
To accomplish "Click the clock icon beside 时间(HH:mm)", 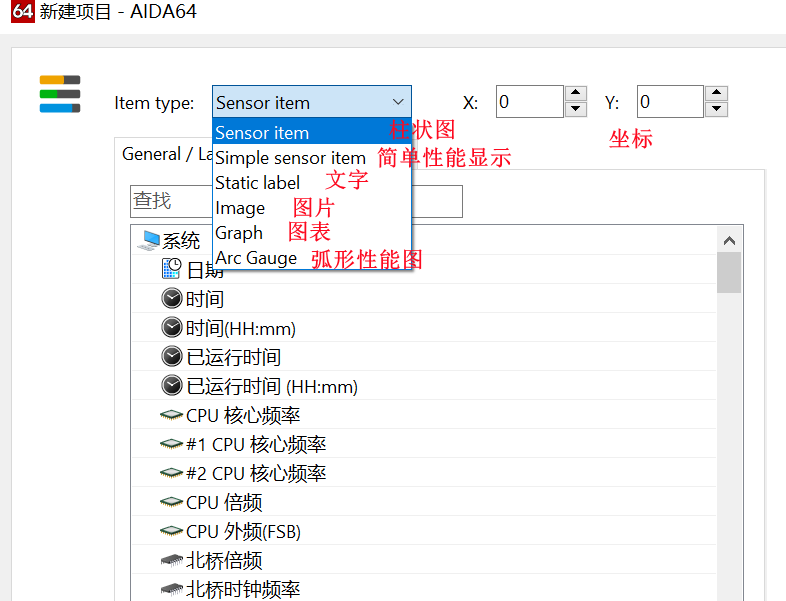I will click(x=171, y=327).
